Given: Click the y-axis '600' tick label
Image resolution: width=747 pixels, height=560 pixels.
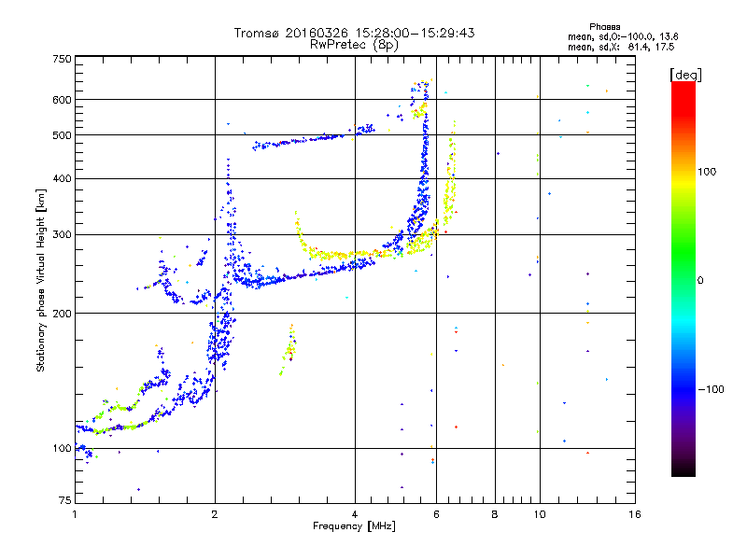Looking at the screenshot, I should point(62,100).
